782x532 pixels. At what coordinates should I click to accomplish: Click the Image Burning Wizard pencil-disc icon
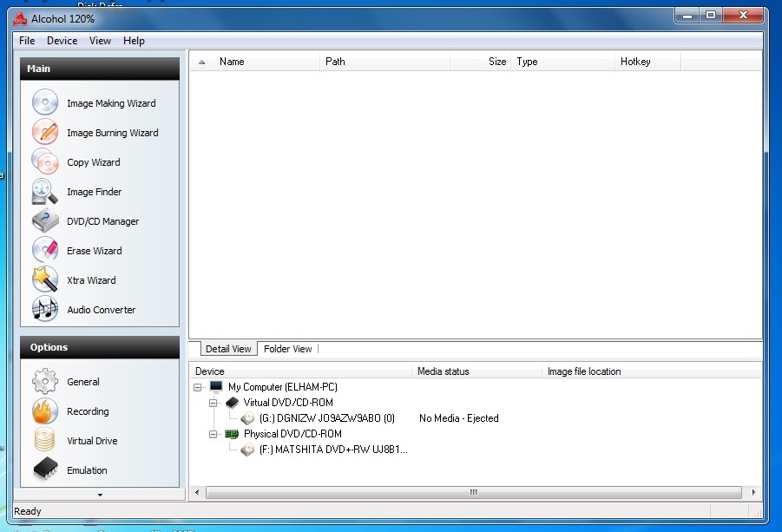coord(45,132)
